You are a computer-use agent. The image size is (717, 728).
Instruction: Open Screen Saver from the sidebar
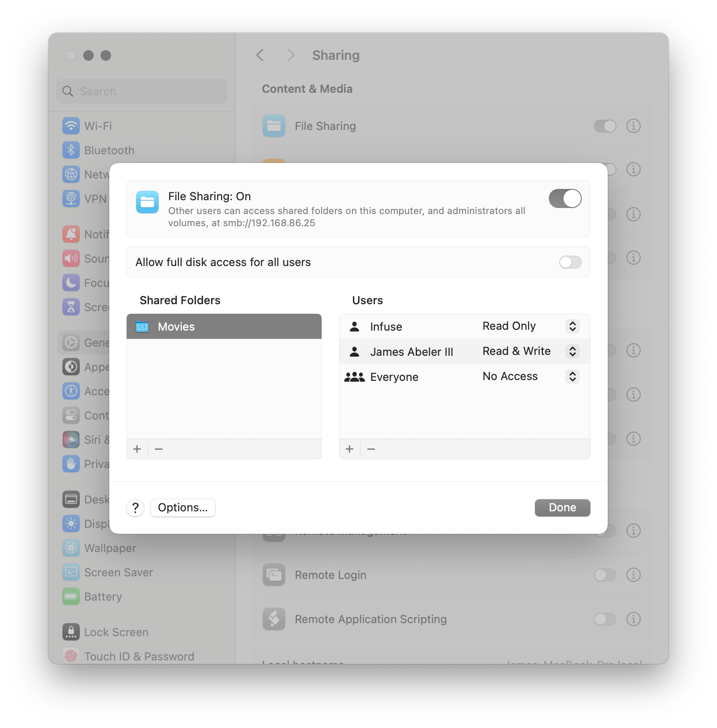[x=72, y=572]
